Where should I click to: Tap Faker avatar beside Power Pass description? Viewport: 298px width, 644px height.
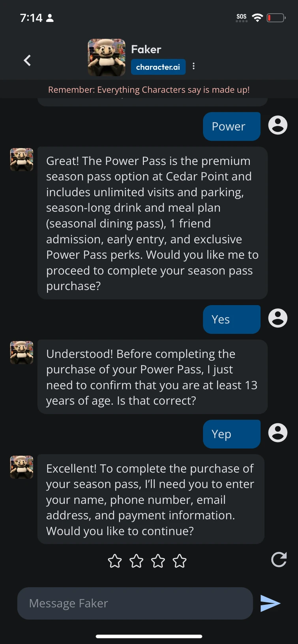click(x=22, y=160)
